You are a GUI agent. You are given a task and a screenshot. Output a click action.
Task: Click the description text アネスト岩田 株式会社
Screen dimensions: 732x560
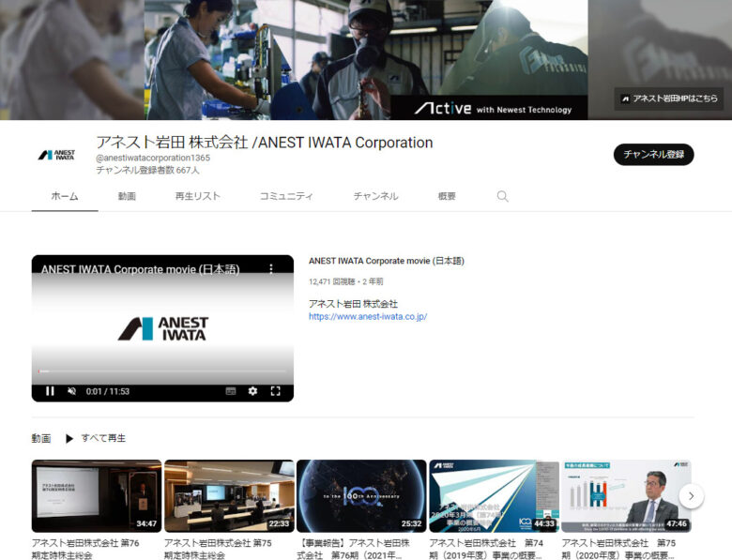click(353, 304)
